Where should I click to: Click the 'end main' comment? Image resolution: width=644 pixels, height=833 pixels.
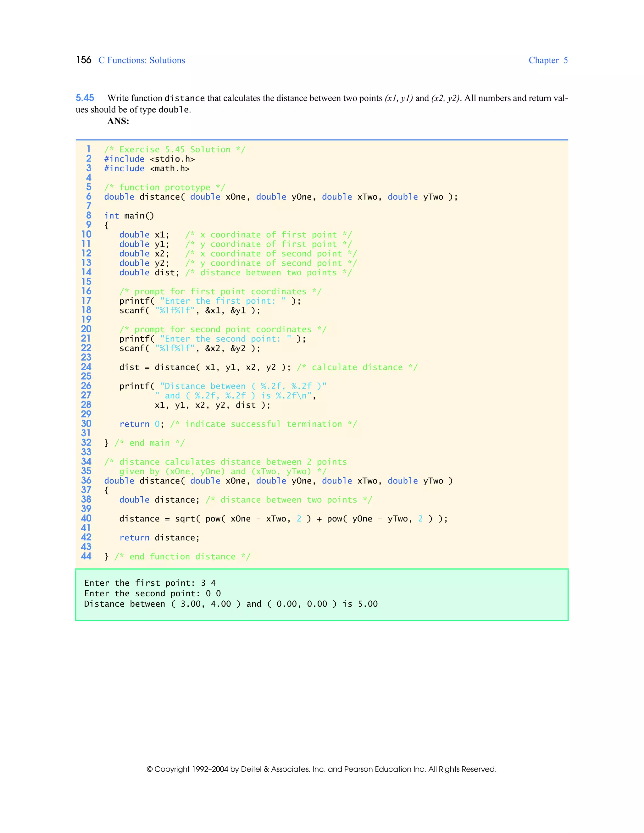(x=149, y=443)
